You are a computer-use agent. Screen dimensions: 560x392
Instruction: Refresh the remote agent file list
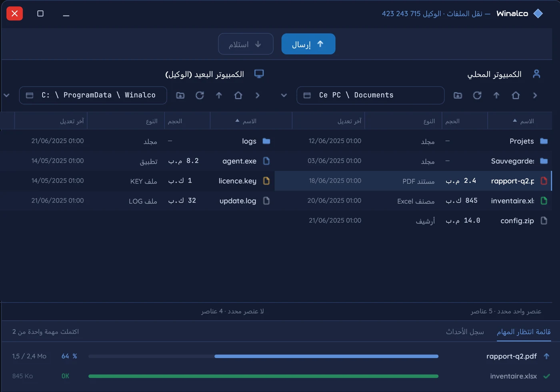(200, 96)
